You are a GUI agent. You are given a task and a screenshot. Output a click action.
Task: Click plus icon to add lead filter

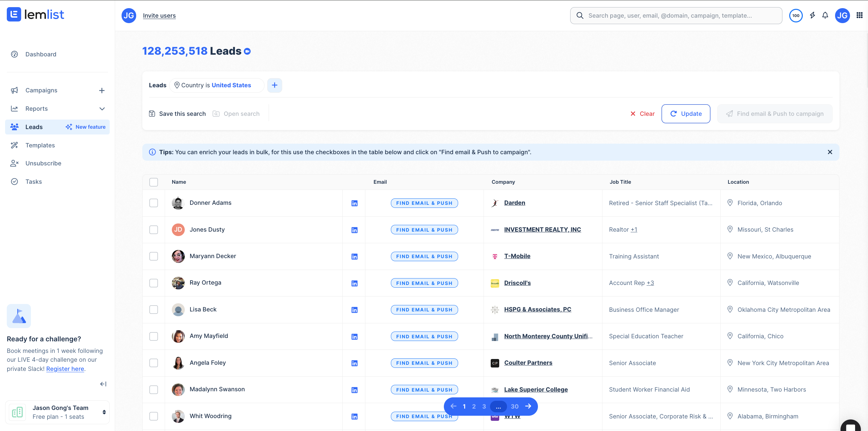coord(274,85)
